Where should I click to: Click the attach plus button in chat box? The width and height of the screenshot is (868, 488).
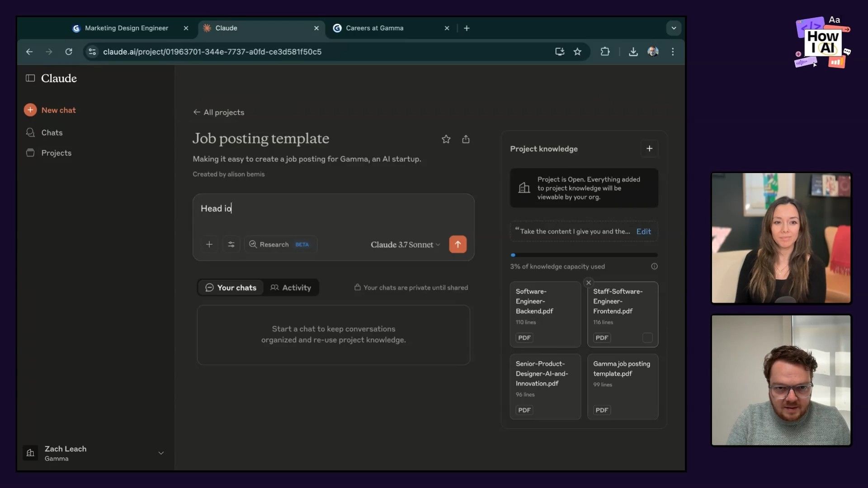pyautogui.click(x=209, y=244)
